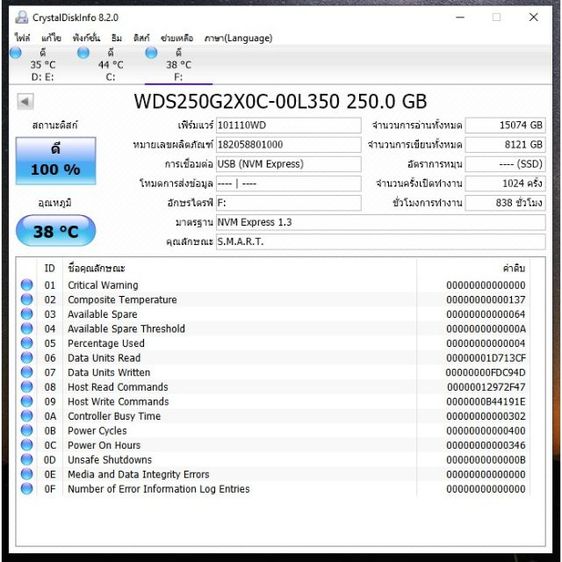This screenshot has height=562, width=562.
Task: Click status icon of Power Cycles row
Action: click(27, 430)
